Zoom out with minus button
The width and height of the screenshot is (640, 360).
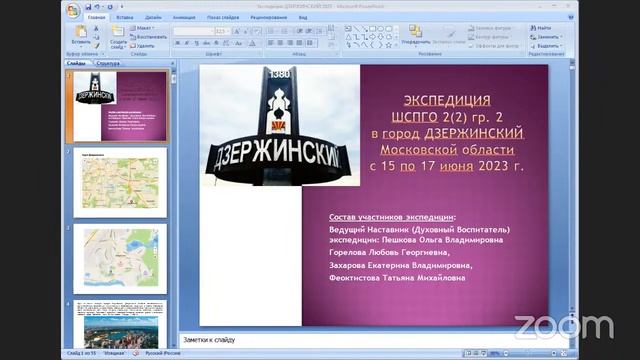(x=506, y=353)
